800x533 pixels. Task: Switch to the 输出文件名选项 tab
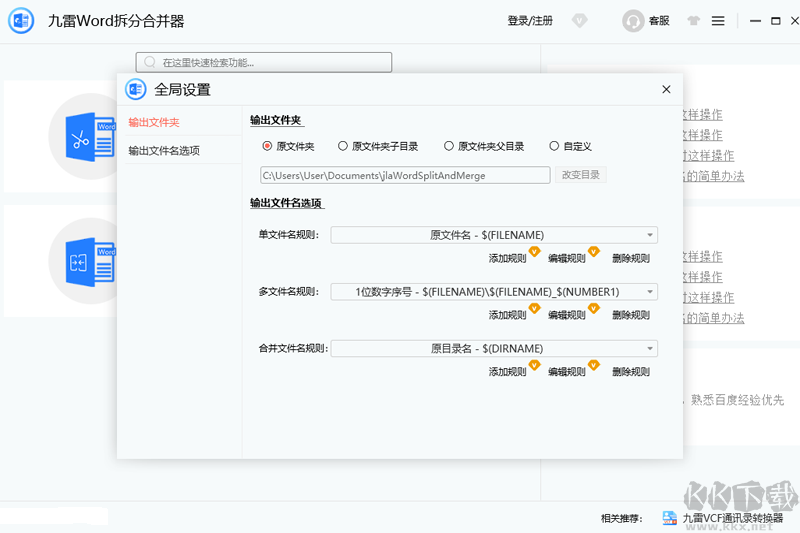(164, 151)
